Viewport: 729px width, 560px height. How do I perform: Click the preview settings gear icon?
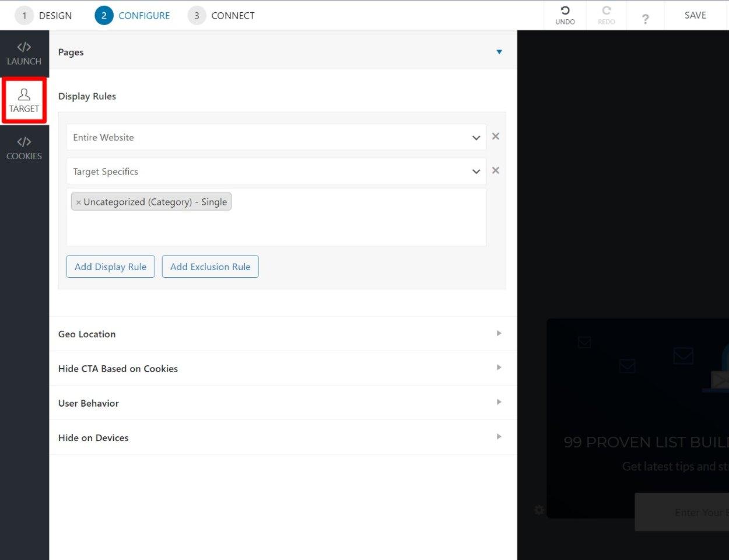539,510
